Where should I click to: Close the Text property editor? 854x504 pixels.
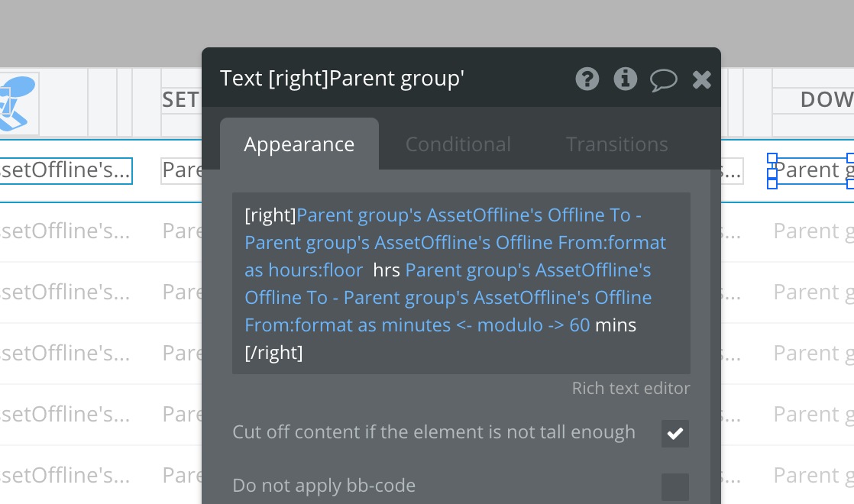[x=701, y=79]
